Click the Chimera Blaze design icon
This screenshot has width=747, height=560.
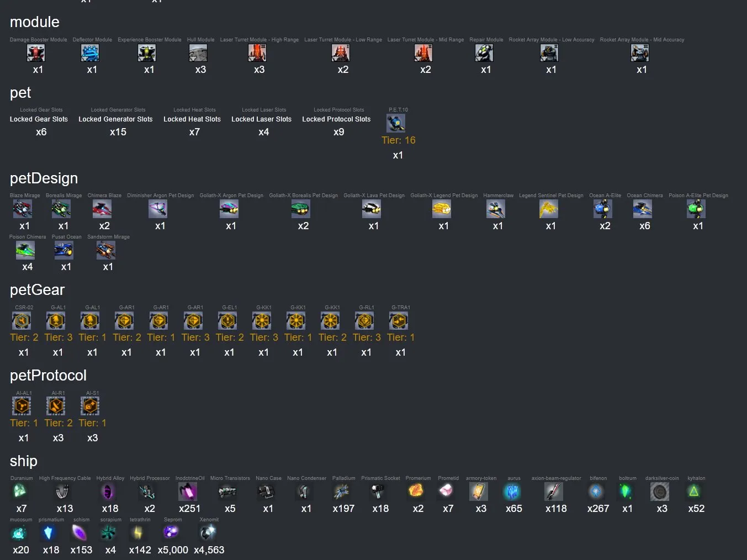(102, 209)
